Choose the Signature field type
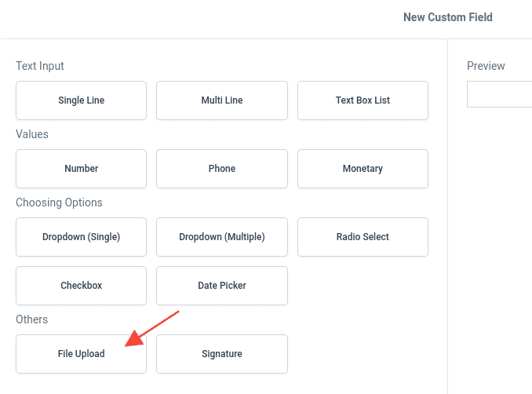The height and width of the screenshot is (394, 532). point(222,354)
